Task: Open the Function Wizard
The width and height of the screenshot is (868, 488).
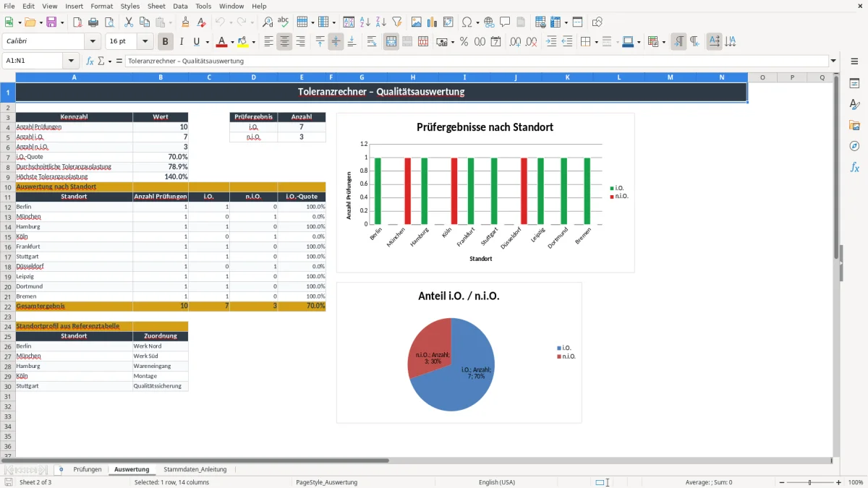Action: coord(90,61)
